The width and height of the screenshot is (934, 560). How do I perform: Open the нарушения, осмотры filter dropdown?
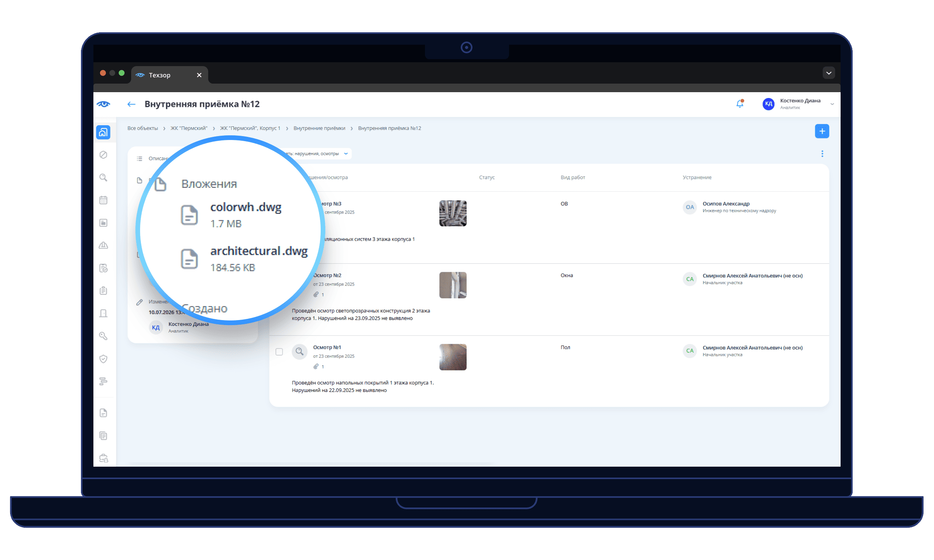pos(317,154)
